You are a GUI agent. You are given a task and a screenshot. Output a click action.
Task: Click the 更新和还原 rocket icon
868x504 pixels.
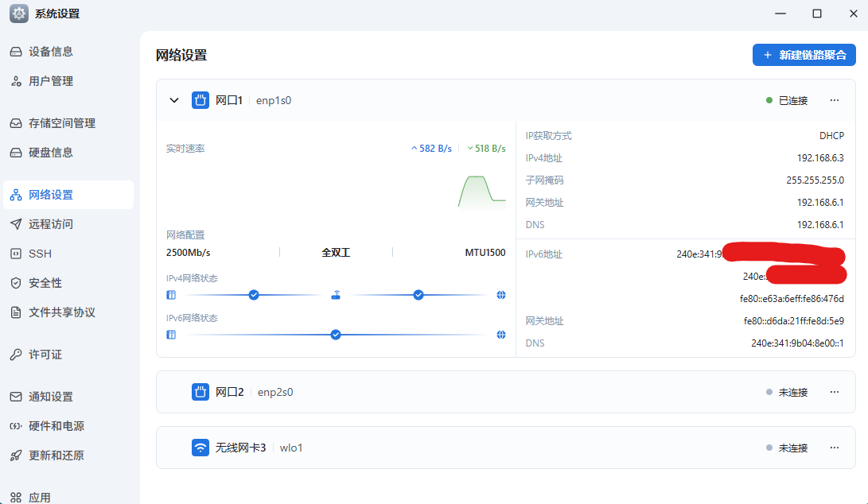pyautogui.click(x=16, y=456)
